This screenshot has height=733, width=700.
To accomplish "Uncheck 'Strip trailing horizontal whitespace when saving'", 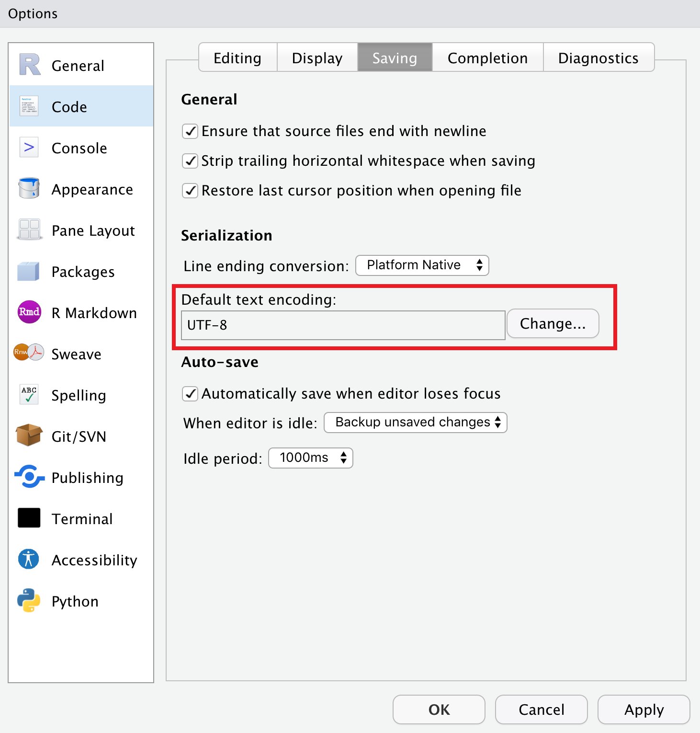I will [190, 161].
